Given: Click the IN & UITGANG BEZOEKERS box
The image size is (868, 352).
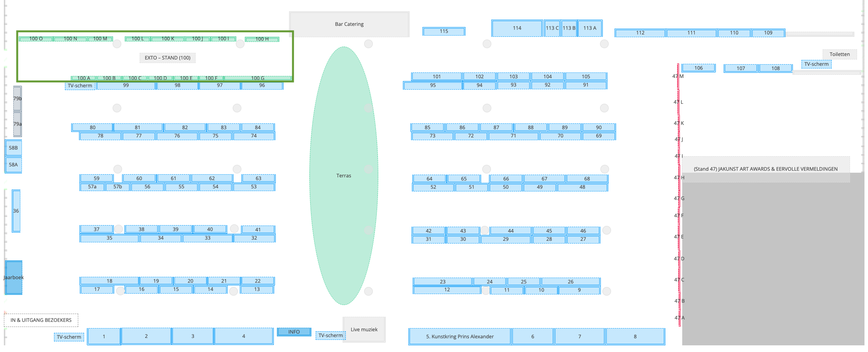Looking at the screenshot, I should click(x=41, y=320).
